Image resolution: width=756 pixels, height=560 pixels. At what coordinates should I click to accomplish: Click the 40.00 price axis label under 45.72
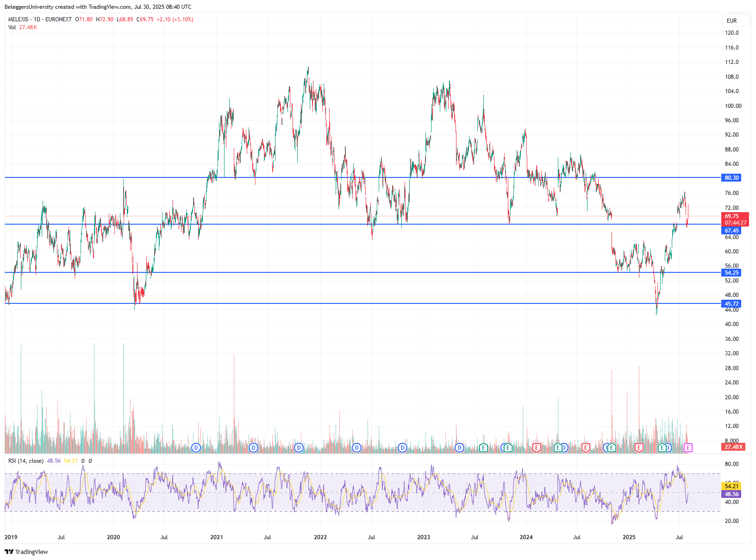click(x=732, y=324)
